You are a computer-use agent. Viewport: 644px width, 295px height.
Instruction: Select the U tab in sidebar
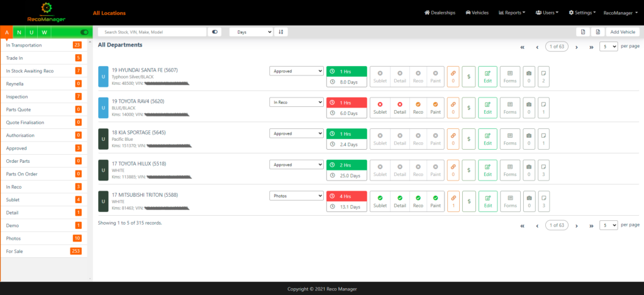click(31, 33)
